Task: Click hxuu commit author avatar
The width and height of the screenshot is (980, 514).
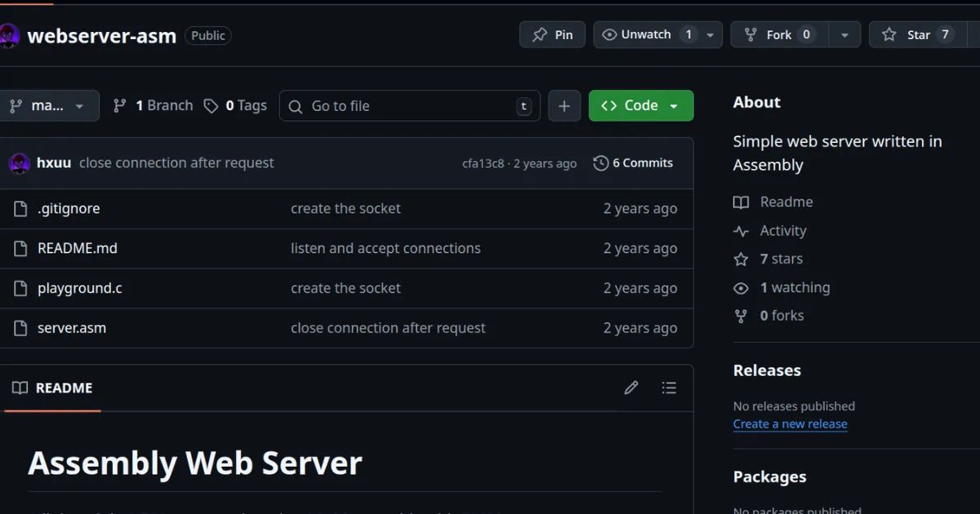Action: pos(20,163)
